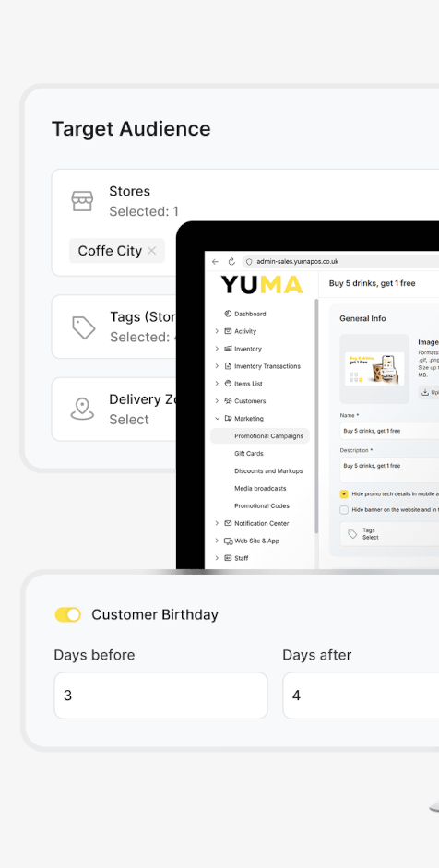Click the Notification Center envelope icon
This screenshot has width=439, height=868.
pyautogui.click(x=228, y=523)
